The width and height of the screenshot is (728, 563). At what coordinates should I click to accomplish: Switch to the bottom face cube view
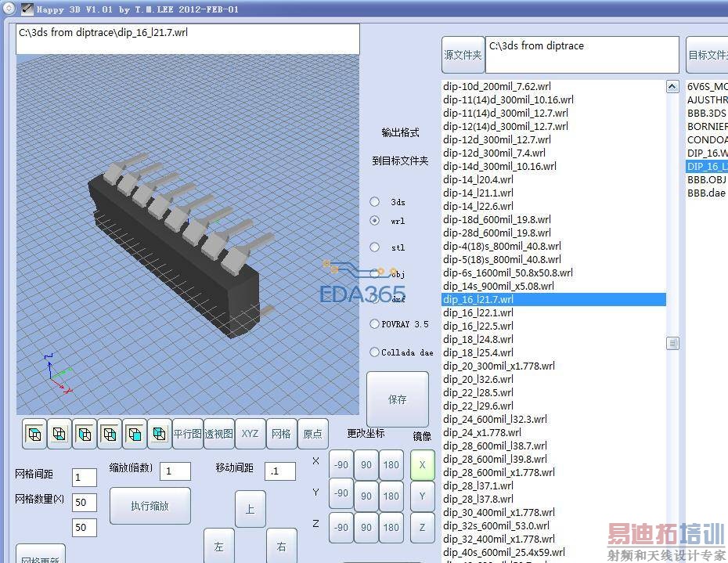(x=59, y=434)
